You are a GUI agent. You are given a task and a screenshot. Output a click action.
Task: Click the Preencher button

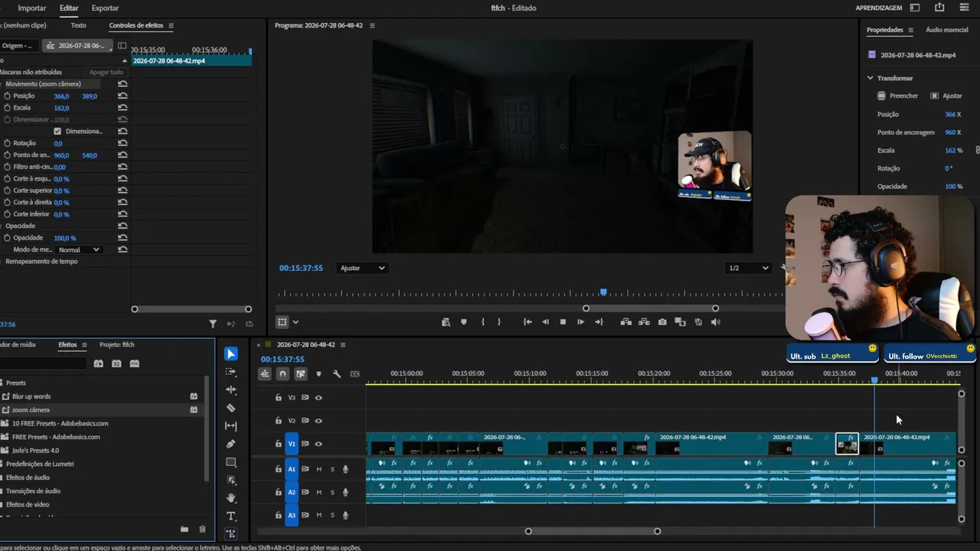click(x=898, y=96)
